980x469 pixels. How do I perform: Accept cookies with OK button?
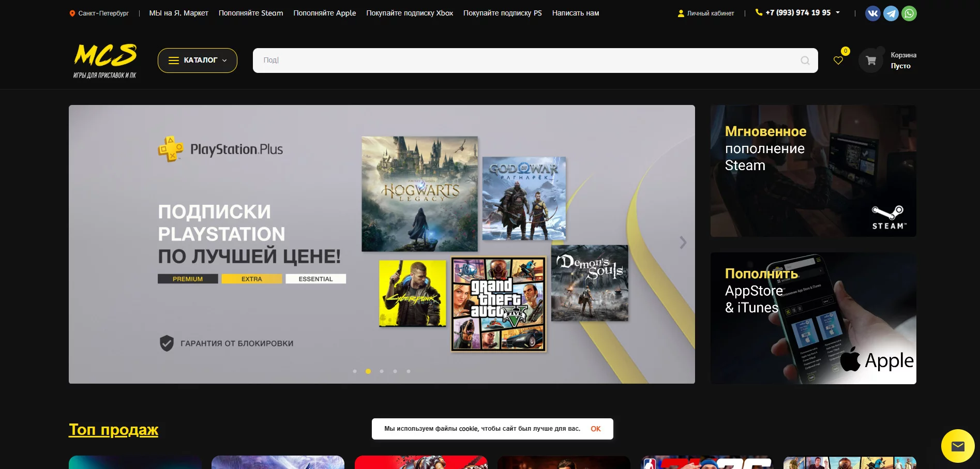pos(595,429)
